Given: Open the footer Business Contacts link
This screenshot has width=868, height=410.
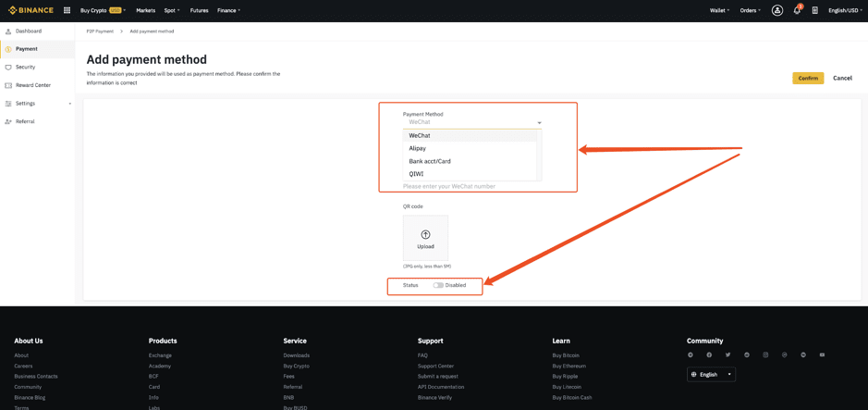Looking at the screenshot, I should click(x=36, y=377).
